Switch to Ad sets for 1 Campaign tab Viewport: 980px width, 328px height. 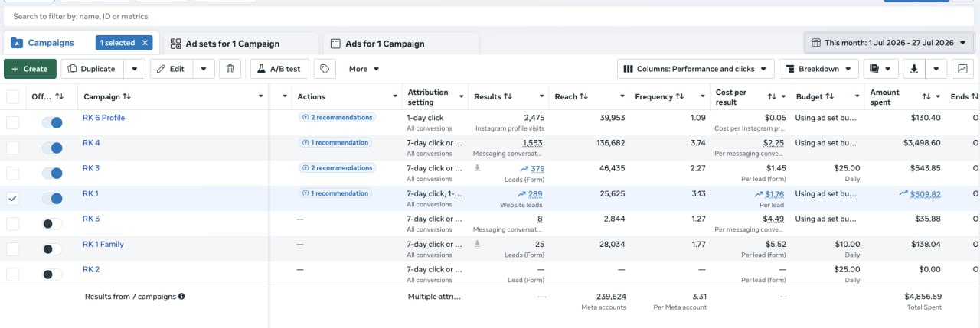coord(234,44)
